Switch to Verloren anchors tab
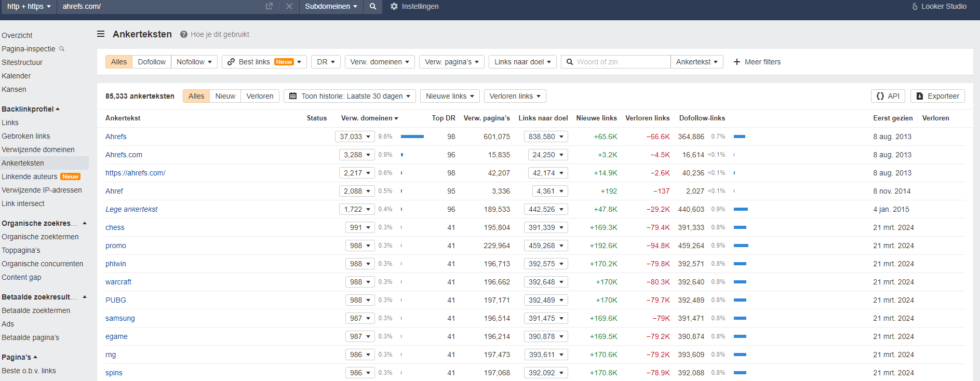 pos(260,96)
